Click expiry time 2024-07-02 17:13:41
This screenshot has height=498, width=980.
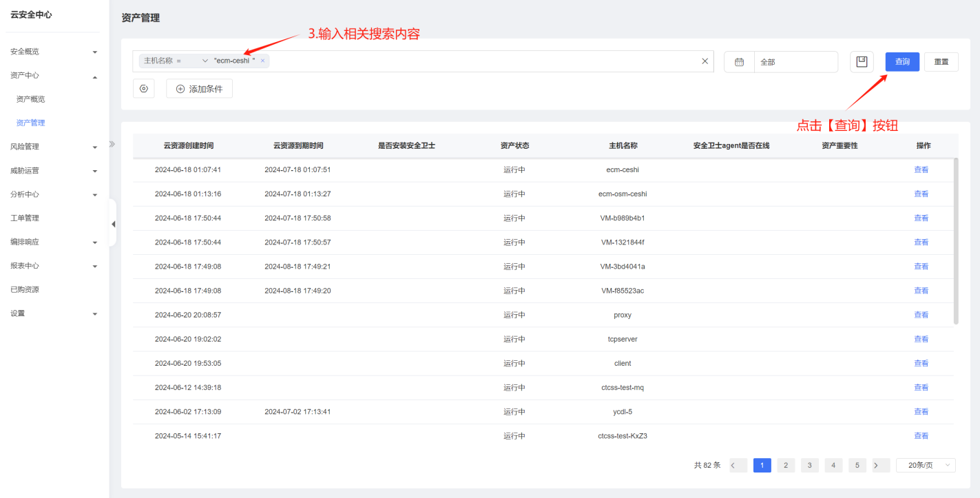[x=298, y=411]
